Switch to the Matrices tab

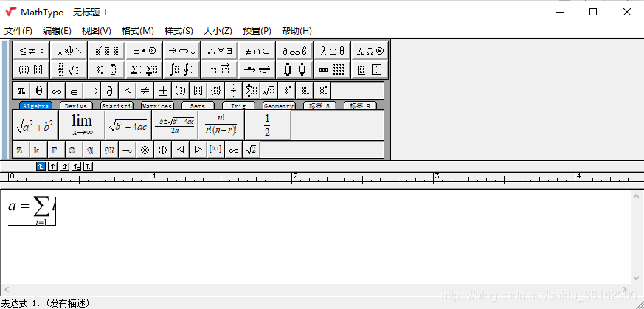click(x=157, y=105)
